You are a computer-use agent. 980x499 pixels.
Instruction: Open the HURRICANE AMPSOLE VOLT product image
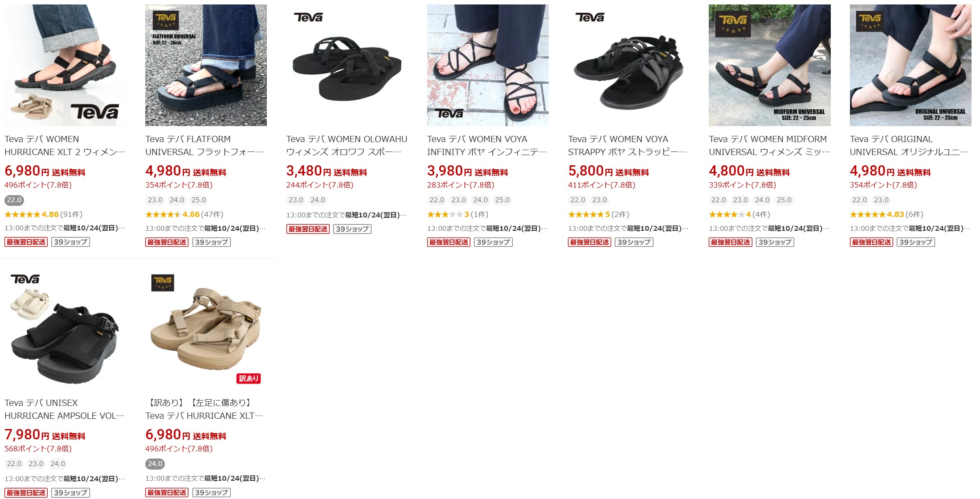[x=65, y=329]
